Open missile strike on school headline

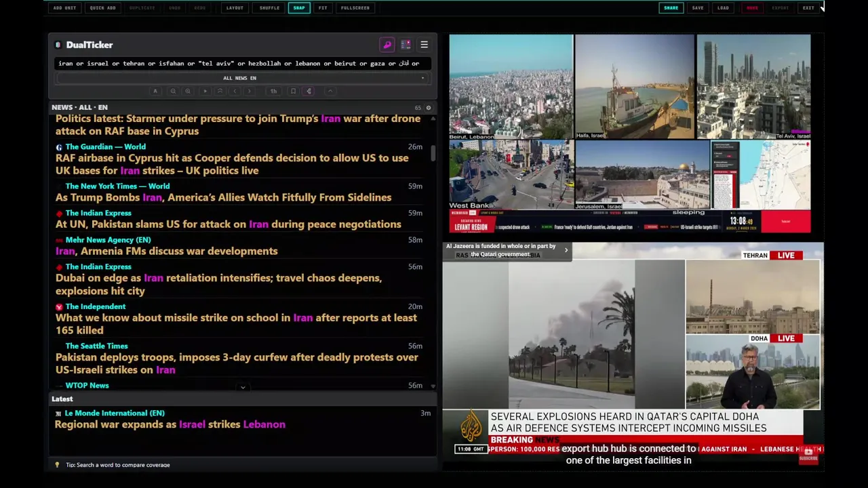[236, 324]
